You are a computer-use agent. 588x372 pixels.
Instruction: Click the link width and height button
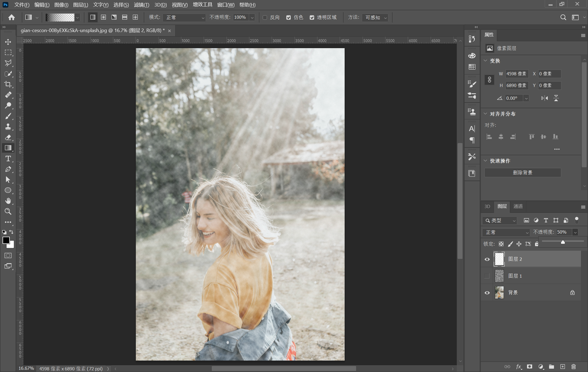coord(490,79)
